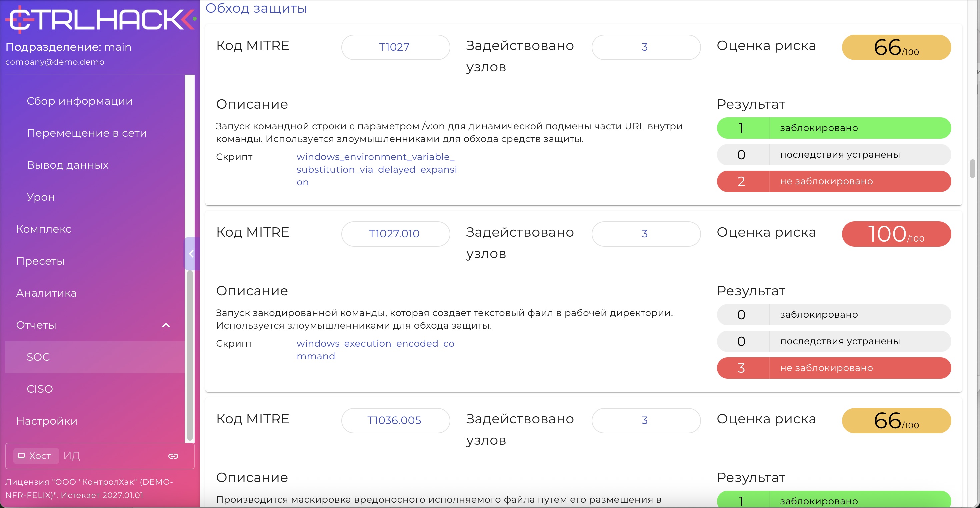The image size is (980, 508).
Task: Click the red 100/100 risk score badge
Action: pyautogui.click(x=896, y=234)
